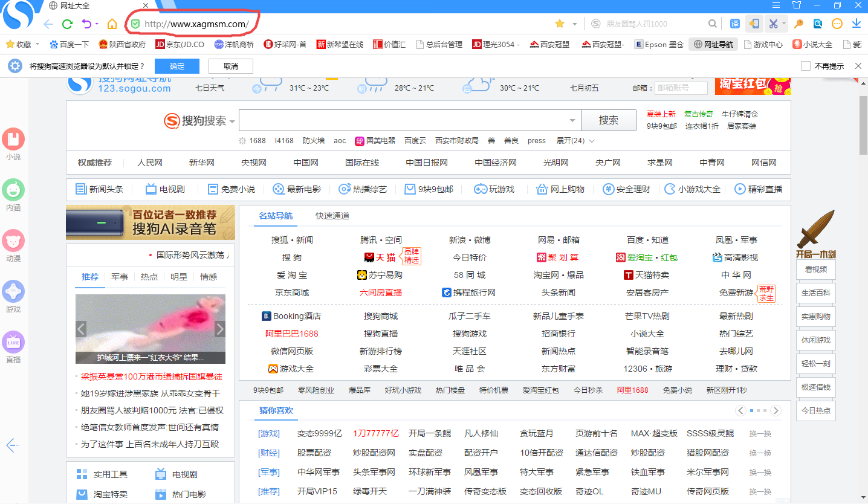Click the browser address bar URL
This screenshot has width=868, height=504.
click(196, 24)
